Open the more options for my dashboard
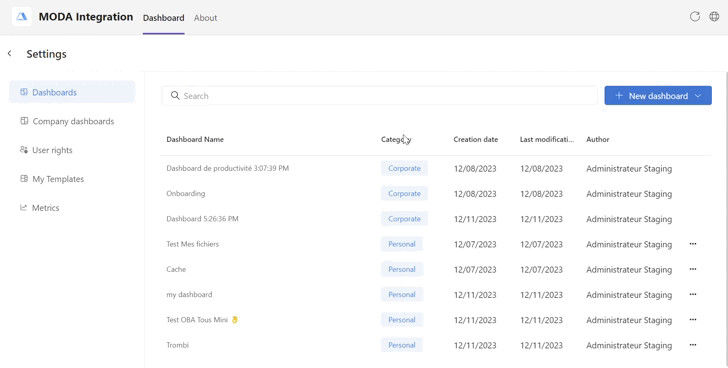 pos(693,294)
